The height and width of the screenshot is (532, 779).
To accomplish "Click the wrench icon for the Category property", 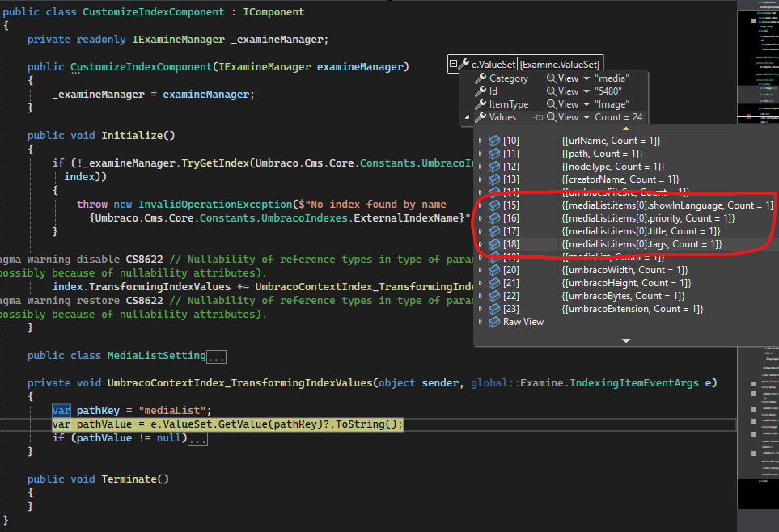I will click(x=481, y=78).
